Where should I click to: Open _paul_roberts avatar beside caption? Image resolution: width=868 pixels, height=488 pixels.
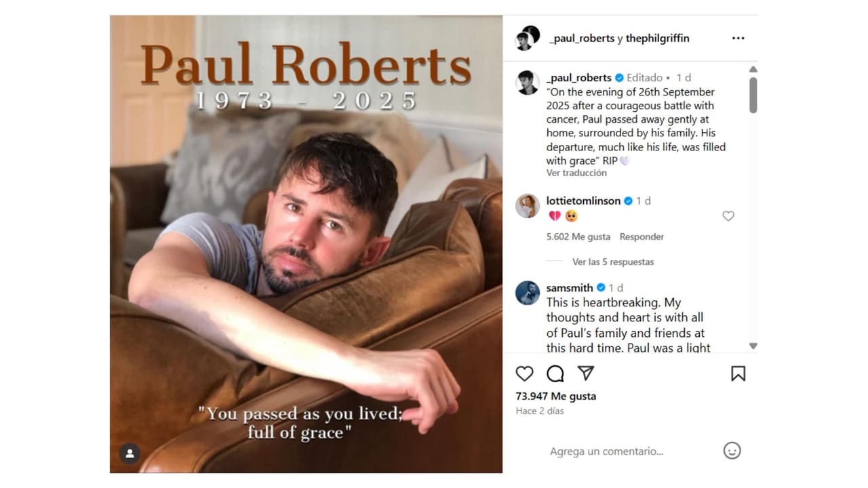[528, 83]
